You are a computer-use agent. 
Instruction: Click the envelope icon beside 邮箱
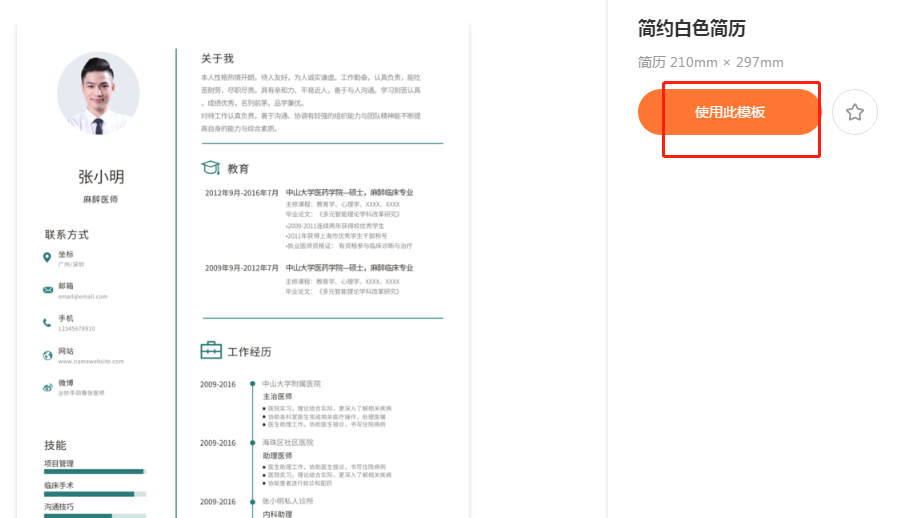[47, 290]
